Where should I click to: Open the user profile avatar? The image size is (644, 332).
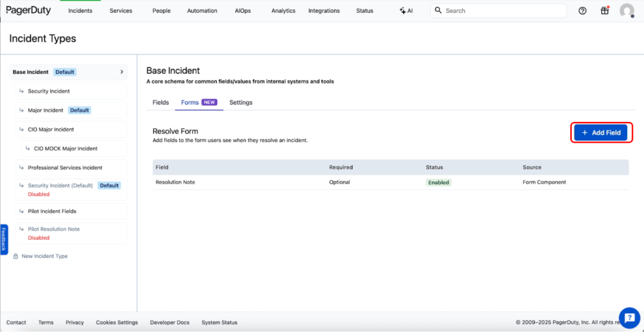pyautogui.click(x=626, y=11)
